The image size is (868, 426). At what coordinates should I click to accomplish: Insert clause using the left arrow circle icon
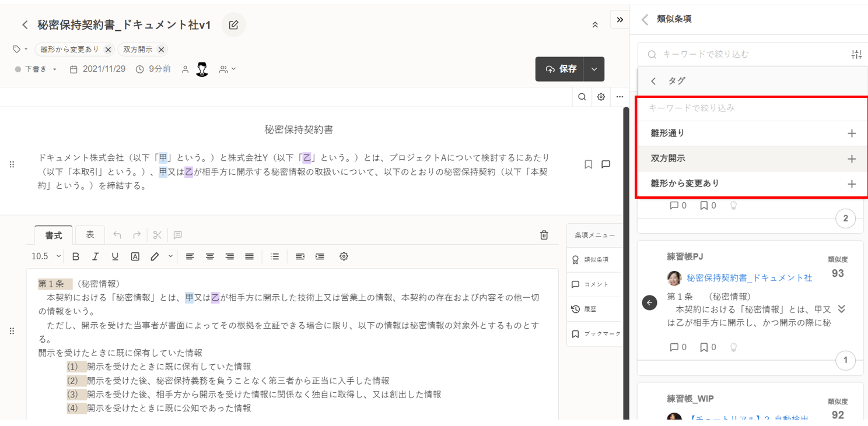click(649, 302)
